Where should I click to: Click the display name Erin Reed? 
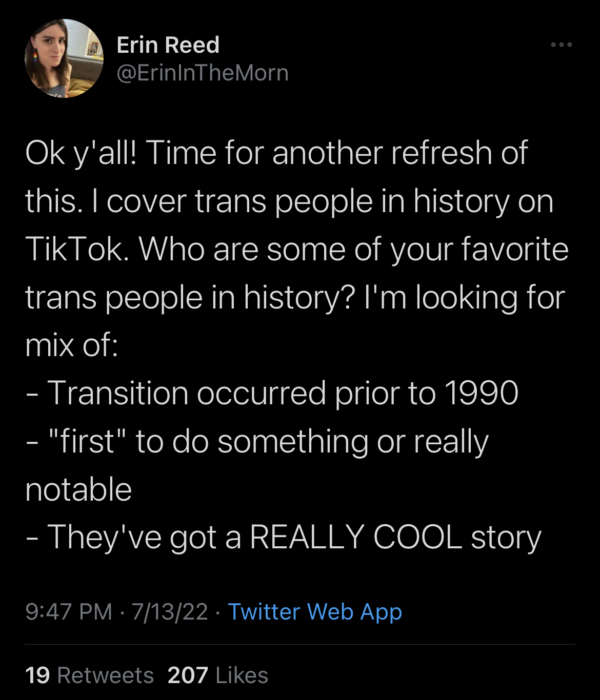168,45
